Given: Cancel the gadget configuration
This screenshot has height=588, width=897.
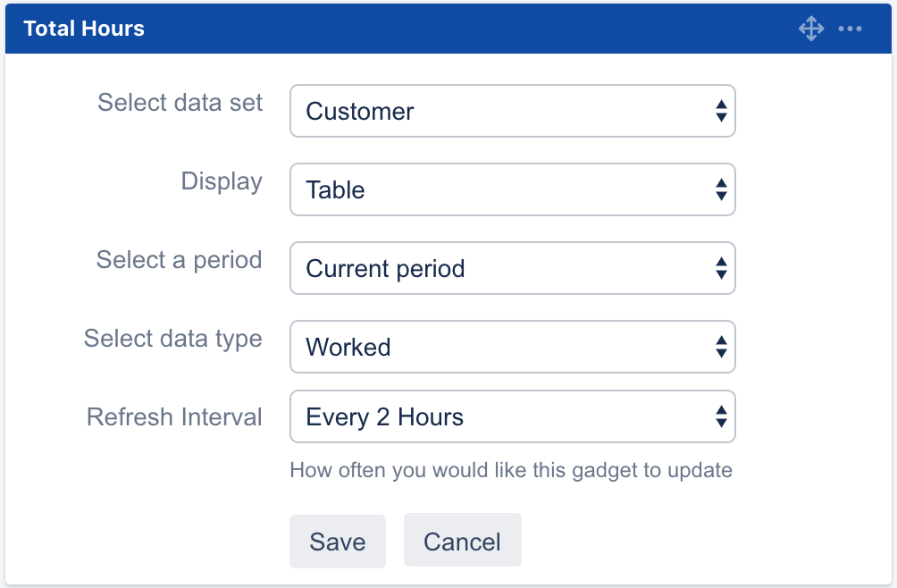Looking at the screenshot, I should click(462, 542).
